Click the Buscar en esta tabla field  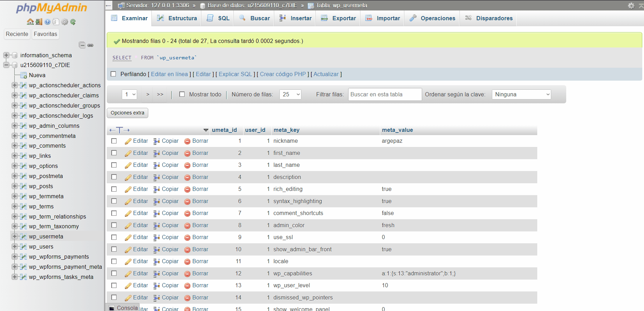click(x=384, y=94)
